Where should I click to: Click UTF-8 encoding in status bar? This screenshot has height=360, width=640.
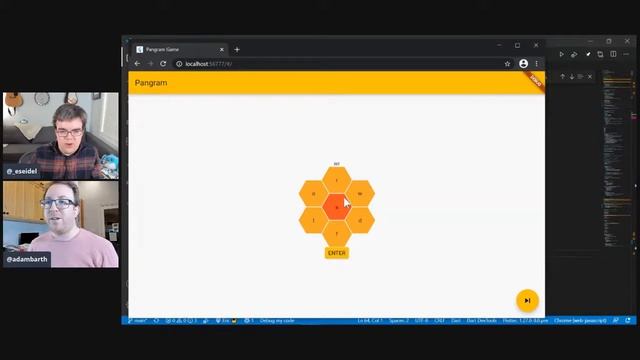coord(422,321)
